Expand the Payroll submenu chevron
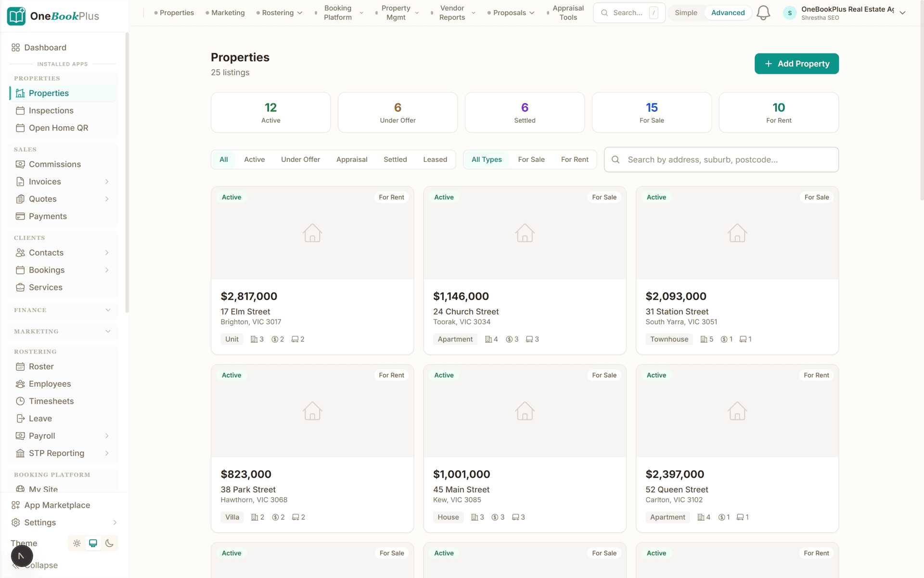 click(x=107, y=436)
